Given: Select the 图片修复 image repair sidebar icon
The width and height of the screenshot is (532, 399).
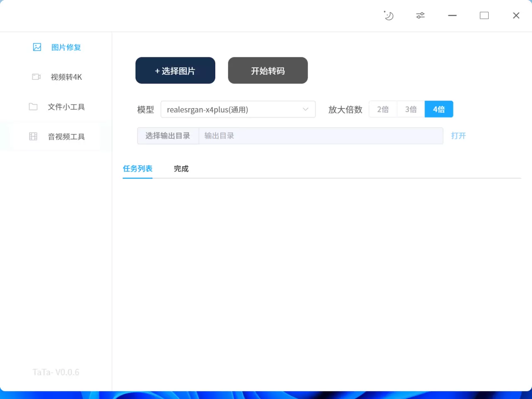Looking at the screenshot, I should pos(37,47).
